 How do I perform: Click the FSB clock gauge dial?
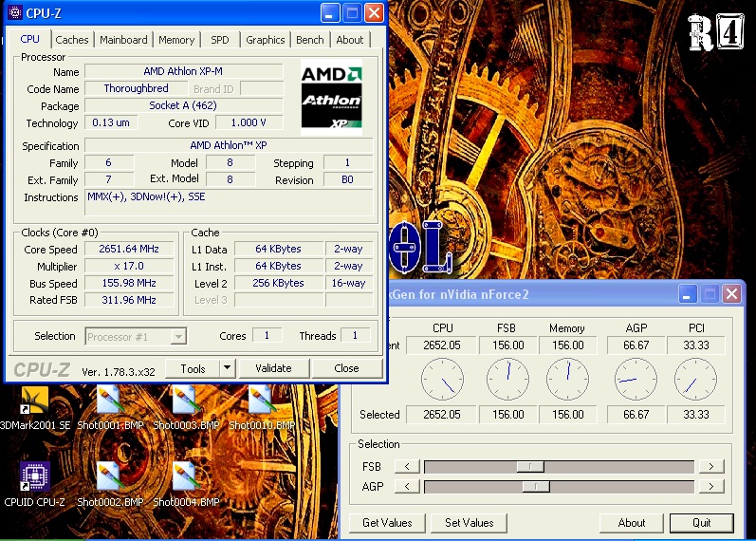(x=507, y=380)
